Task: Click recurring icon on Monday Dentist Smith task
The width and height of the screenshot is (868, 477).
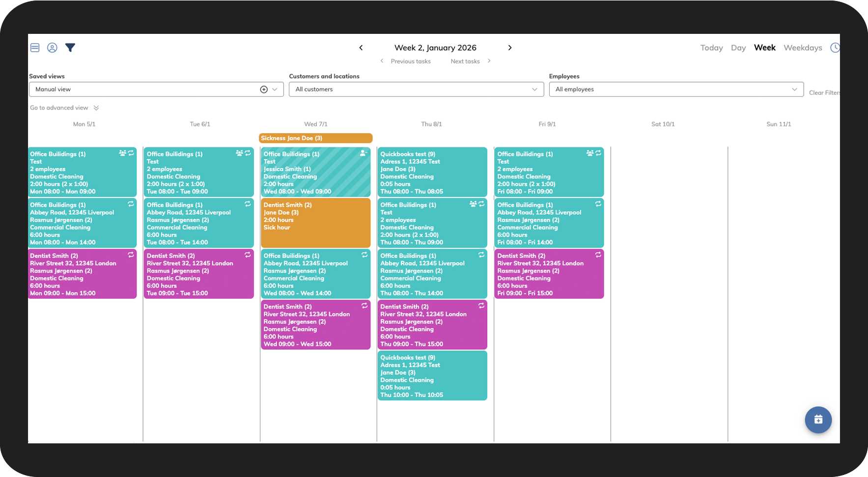Action: tap(131, 255)
